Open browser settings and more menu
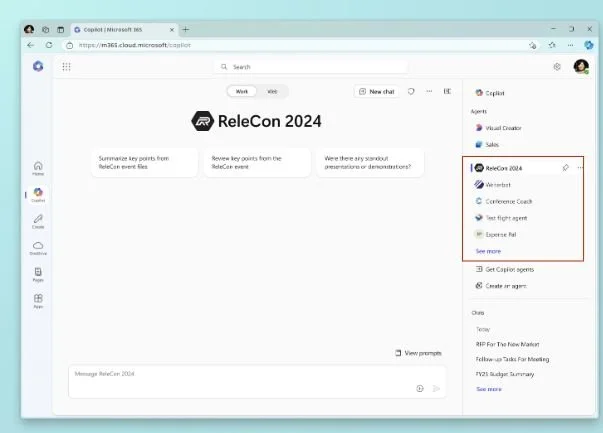603x433 pixels. [x=570, y=45]
